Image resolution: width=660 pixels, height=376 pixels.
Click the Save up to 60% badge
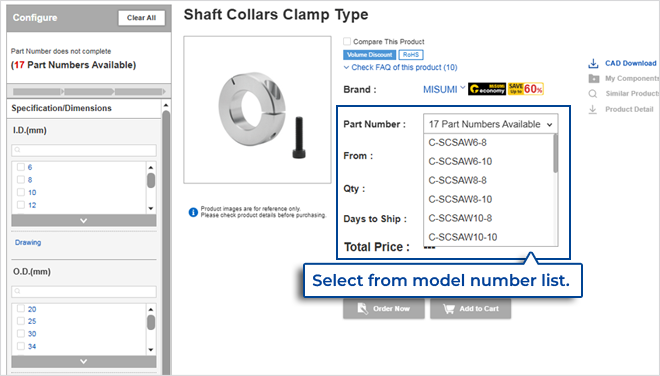526,89
